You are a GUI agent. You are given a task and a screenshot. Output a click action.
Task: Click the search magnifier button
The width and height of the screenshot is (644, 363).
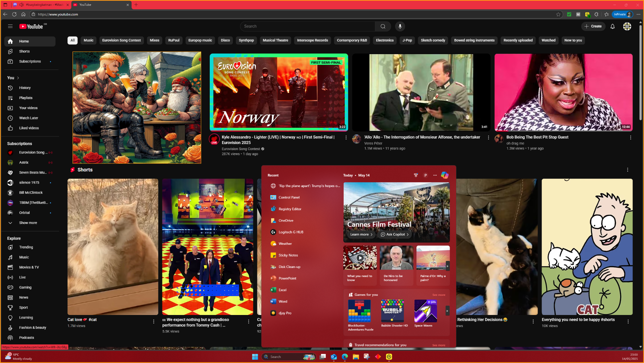[383, 26]
